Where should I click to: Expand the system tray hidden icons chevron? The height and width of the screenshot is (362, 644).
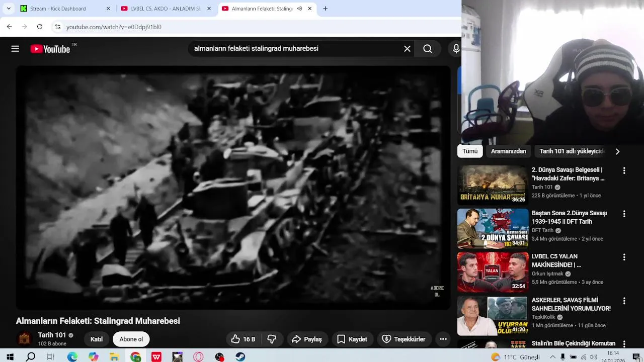point(552,357)
